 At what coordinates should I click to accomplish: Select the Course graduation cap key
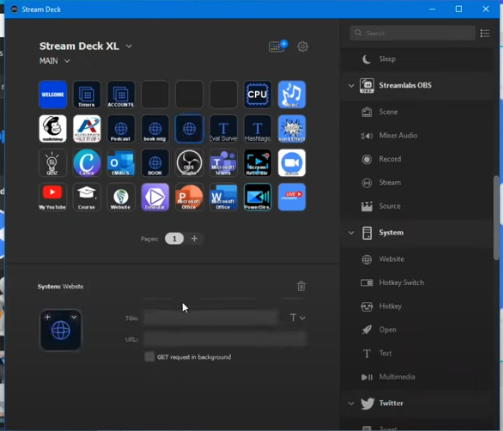point(87,197)
